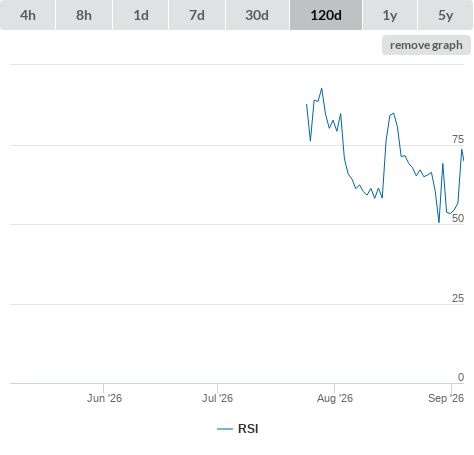Viewport: 474px width, 455px height.
Task: Click the active 120d tab
Action: click(x=326, y=15)
